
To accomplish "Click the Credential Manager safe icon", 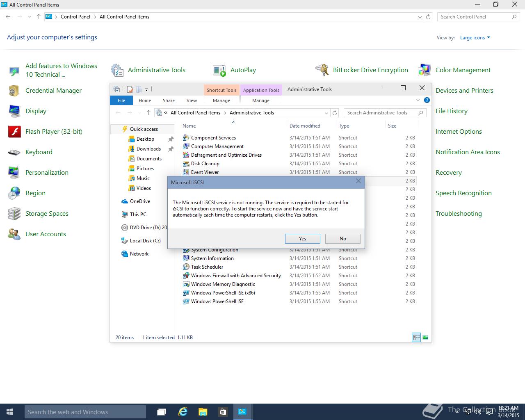I will pos(14,91).
